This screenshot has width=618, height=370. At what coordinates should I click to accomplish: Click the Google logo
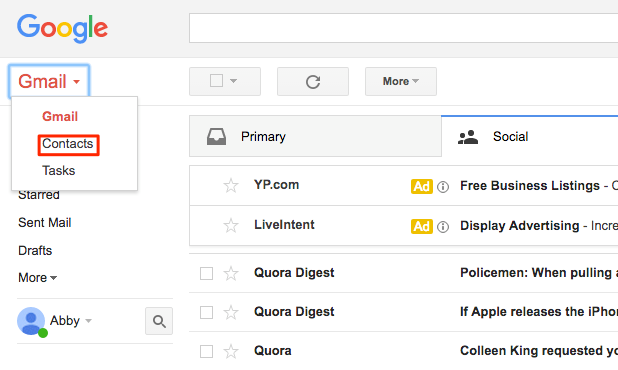62,28
